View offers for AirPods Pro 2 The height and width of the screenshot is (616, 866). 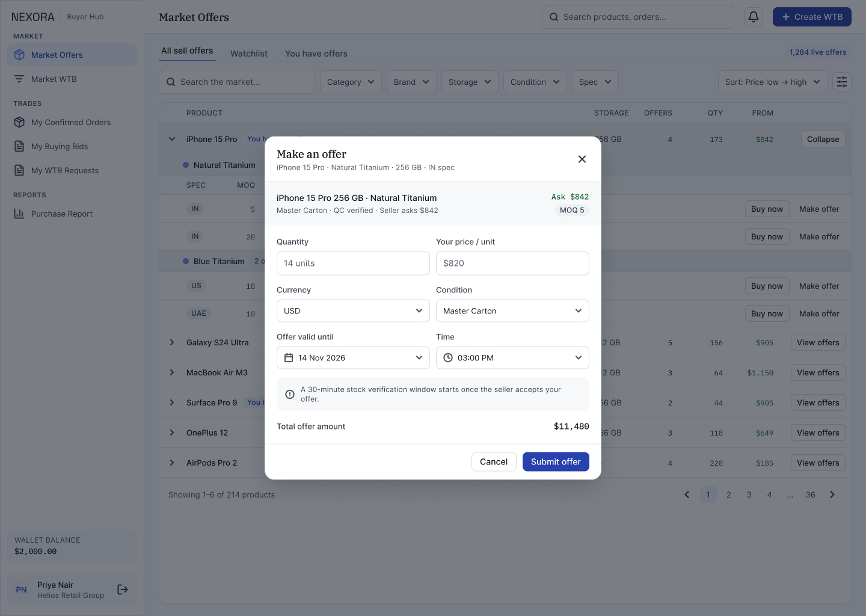click(818, 463)
